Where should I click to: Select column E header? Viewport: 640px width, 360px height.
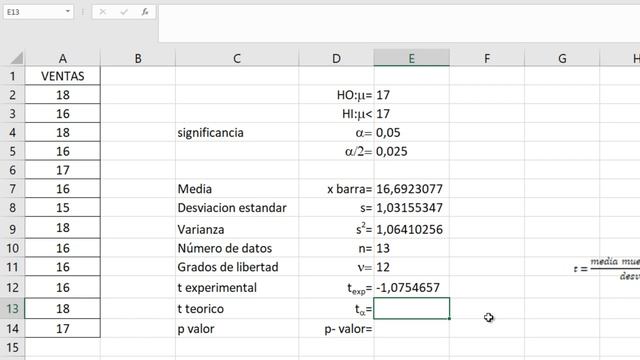[411, 58]
